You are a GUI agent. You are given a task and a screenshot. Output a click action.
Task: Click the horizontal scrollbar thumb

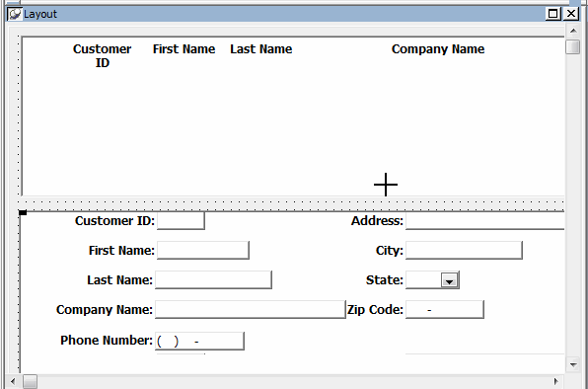(30, 381)
